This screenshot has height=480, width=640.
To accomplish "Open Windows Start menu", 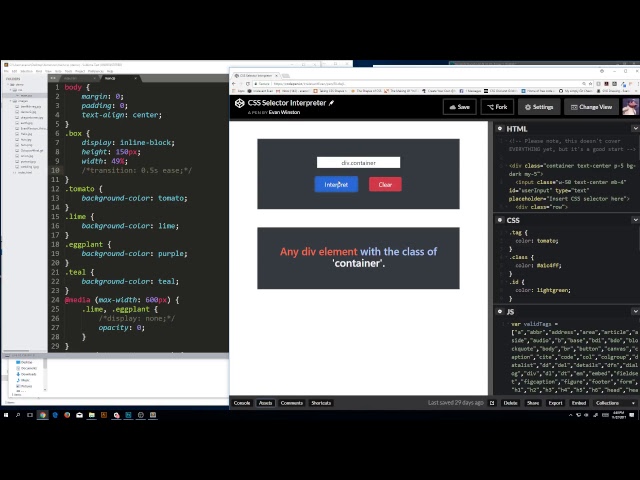I will coord(6,415).
